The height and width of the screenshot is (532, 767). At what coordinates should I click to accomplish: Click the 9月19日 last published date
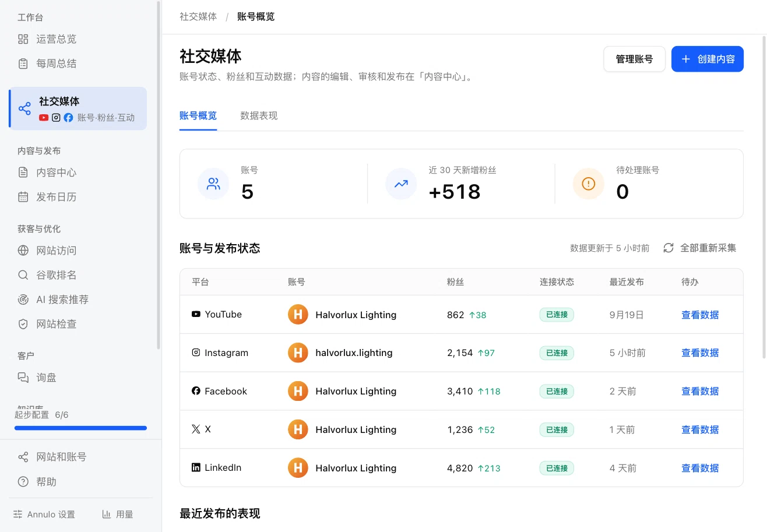coord(627,315)
